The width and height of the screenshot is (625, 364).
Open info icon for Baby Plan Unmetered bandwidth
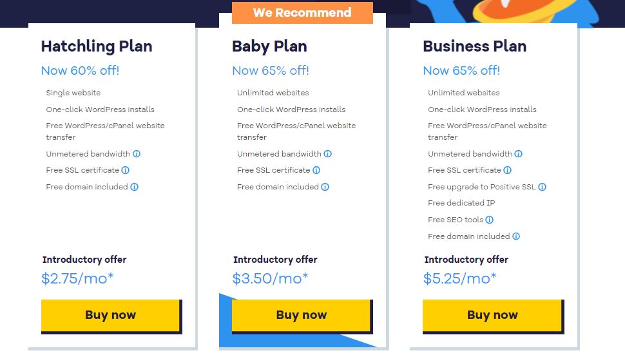(x=328, y=154)
